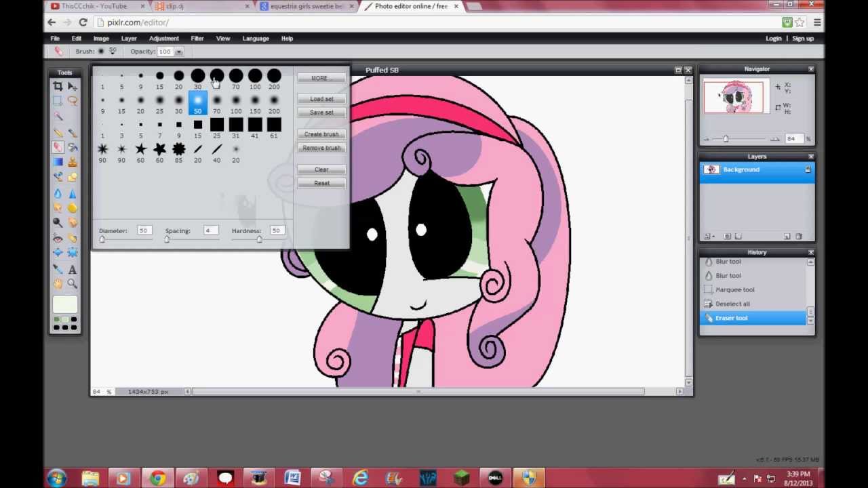Select the Sponge tool
The height and width of the screenshot is (488, 868).
tap(72, 207)
